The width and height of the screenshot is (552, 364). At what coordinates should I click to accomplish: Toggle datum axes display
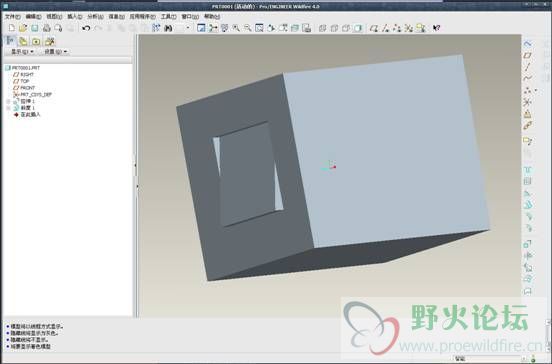click(x=386, y=28)
